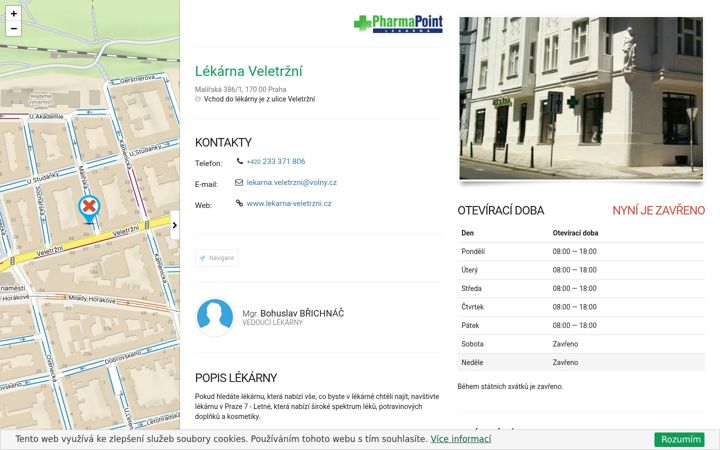
Task: Click the envelope icon beside e-mail
Action: (239, 182)
